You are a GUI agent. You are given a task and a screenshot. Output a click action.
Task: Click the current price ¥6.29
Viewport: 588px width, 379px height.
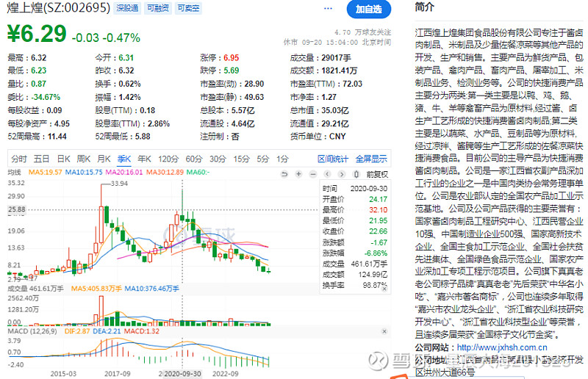[37, 34]
